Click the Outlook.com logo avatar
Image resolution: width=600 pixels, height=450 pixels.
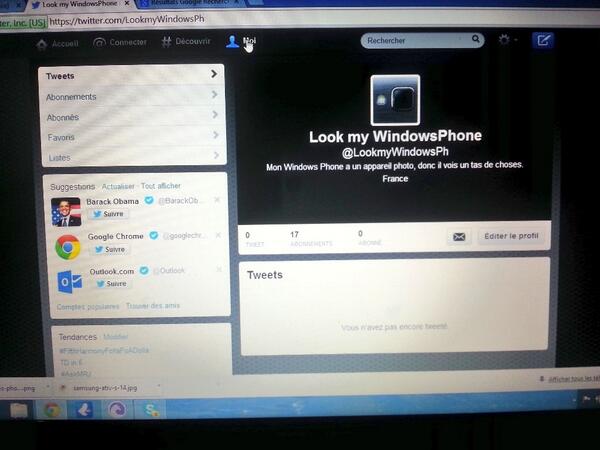click(x=69, y=282)
